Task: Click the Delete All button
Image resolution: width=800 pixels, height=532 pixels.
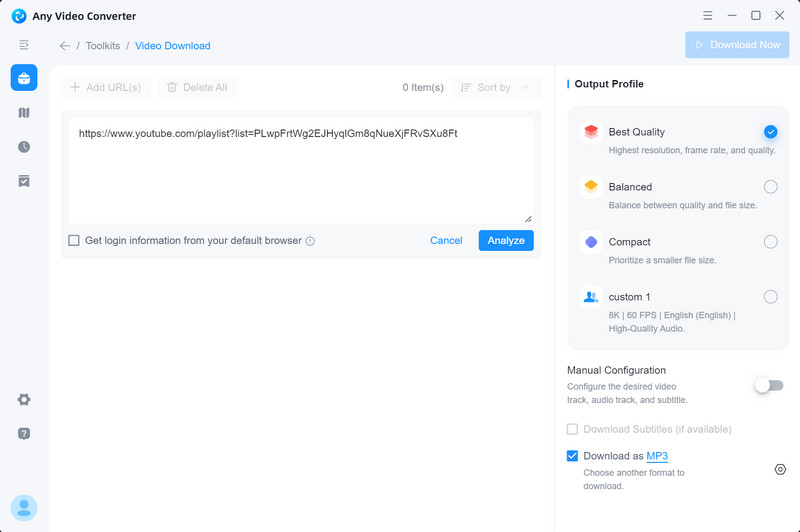Action: point(197,87)
